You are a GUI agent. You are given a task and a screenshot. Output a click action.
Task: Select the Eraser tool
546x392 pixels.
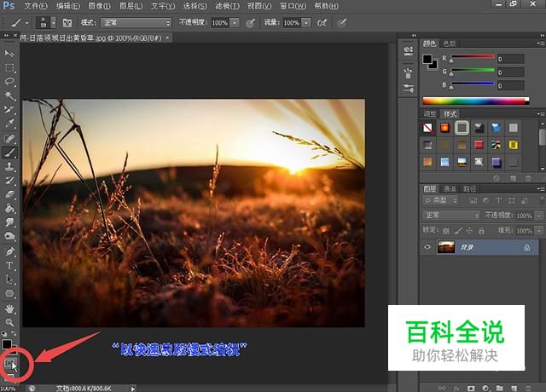tap(9, 194)
